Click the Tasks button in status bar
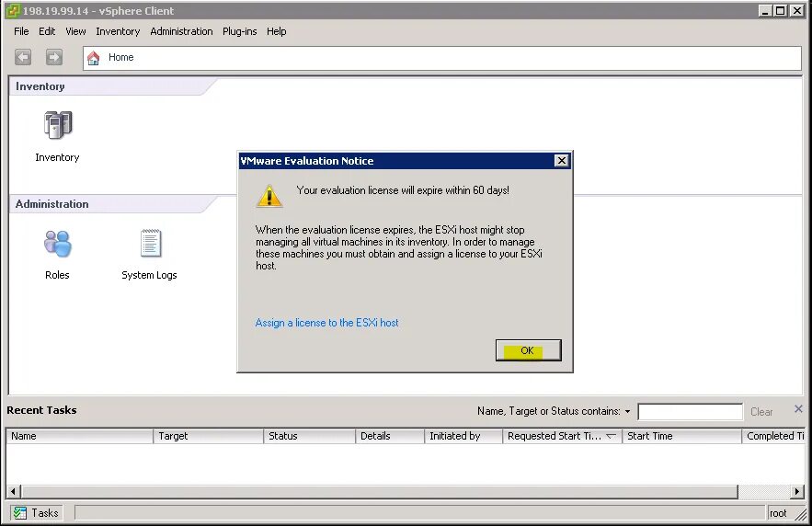812x526 pixels. 36,512
